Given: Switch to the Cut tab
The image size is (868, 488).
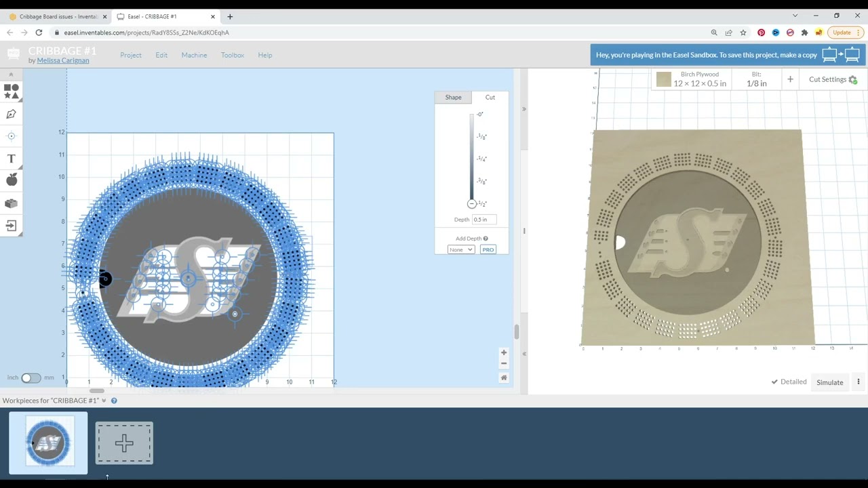Looking at the screenshot, I should 490,98.
